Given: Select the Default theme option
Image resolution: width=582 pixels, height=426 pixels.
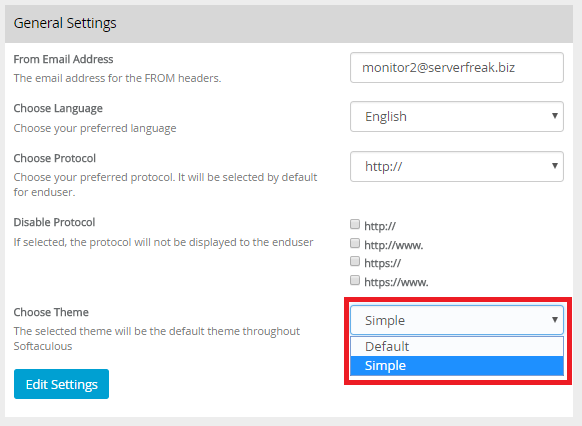Looking at the screenshot, I should [457, 347].
